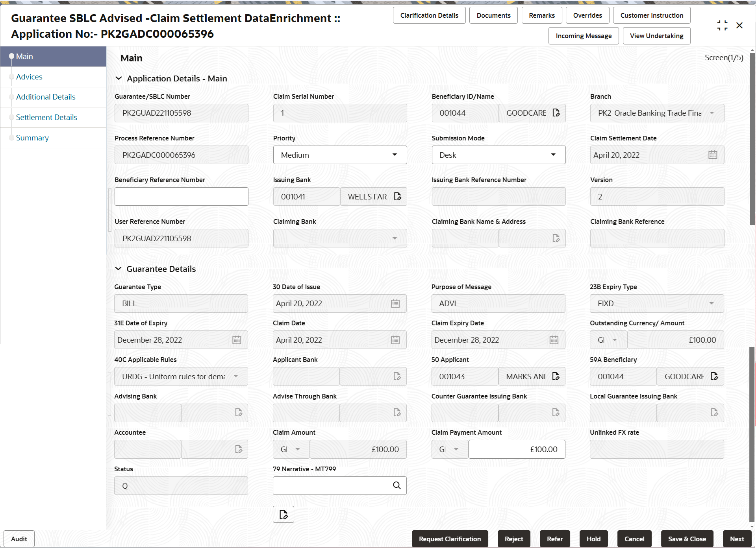Open 50 Applicant details icon
The image size is (756, 548).
coord(556,376)
